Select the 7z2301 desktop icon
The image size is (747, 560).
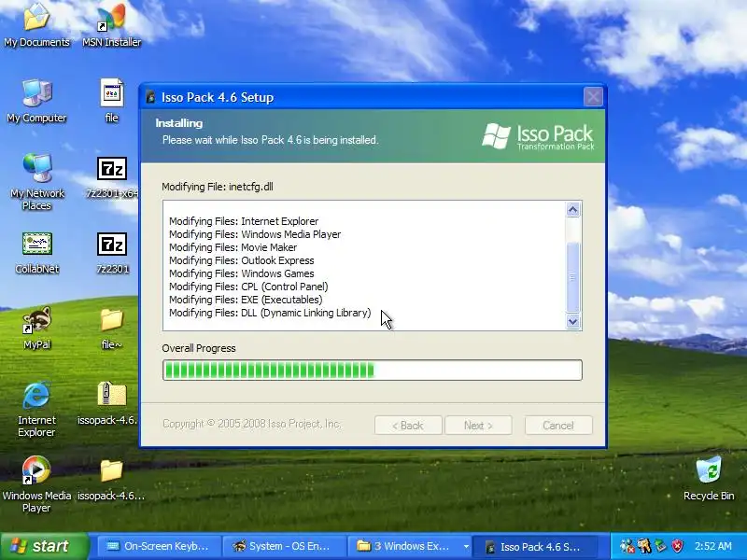(x=112, y=252)
